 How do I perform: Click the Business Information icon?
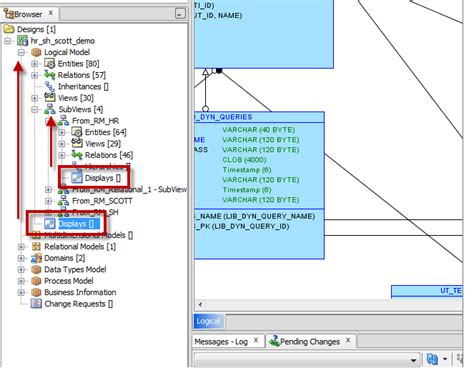(x=36, y=292)
